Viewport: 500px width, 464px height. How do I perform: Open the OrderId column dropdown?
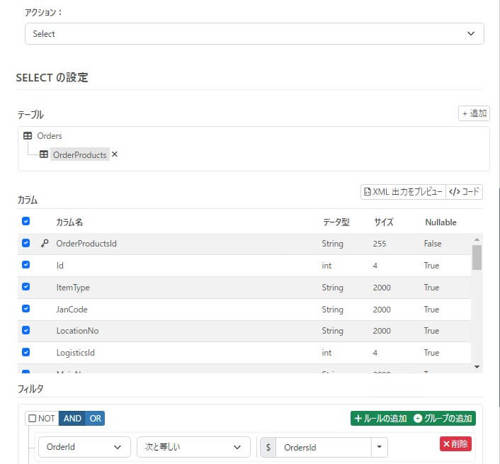pyautogui.click(x=84, y=447)
